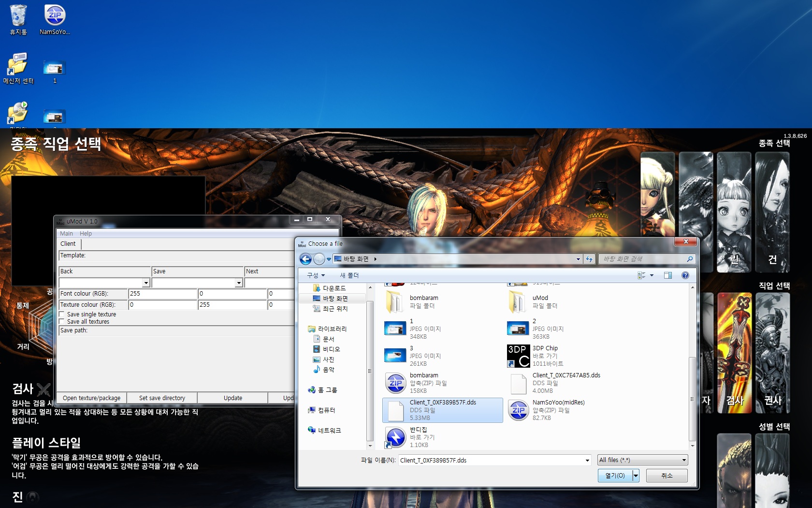Select the bombaram ZIP file icon
Image resolution: width=812 pixels, height=508 pixels.
(396, 383)
